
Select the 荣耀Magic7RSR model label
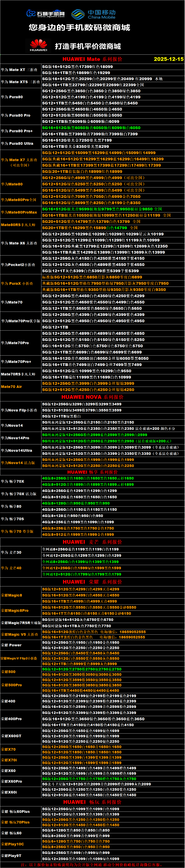click(21, 623)
